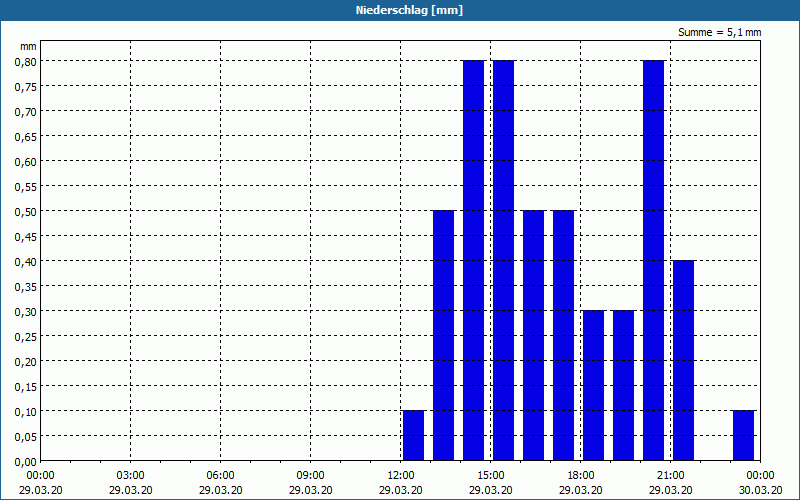This screenshot has width=800, height=500.
Task: Click the 0,80 bar just after 15:00
Action: 504,261
